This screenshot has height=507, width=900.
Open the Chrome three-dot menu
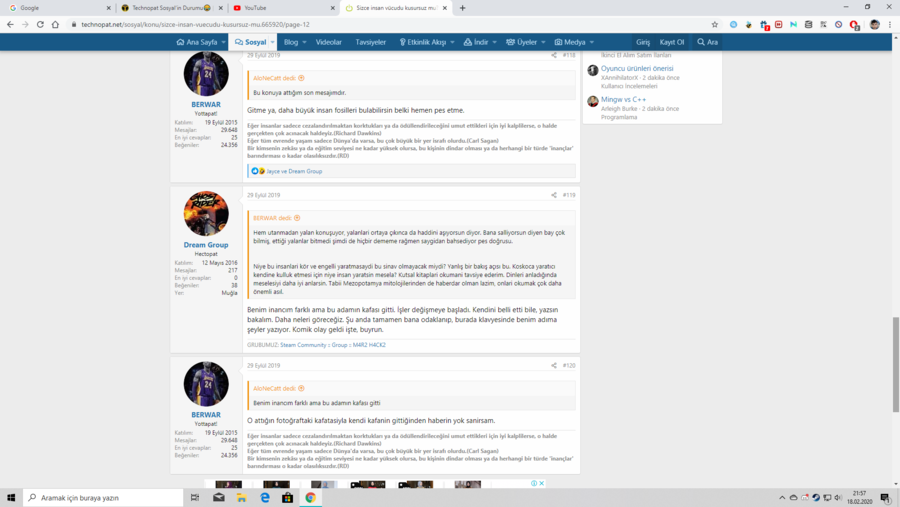(890, 25)
